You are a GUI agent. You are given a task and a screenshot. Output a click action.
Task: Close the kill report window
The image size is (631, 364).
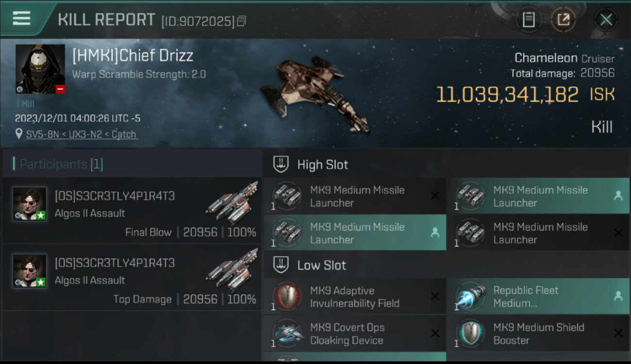[606, 20]
